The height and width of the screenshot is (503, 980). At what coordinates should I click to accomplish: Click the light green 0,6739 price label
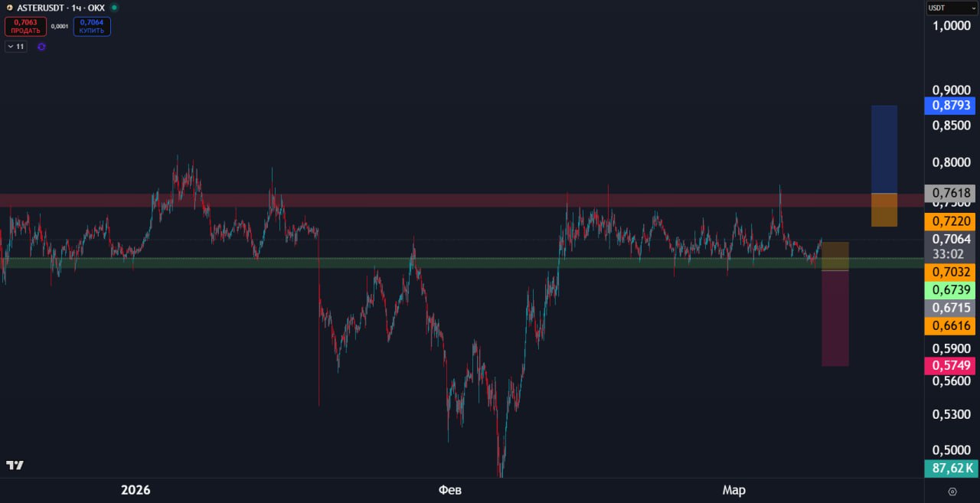950,289
